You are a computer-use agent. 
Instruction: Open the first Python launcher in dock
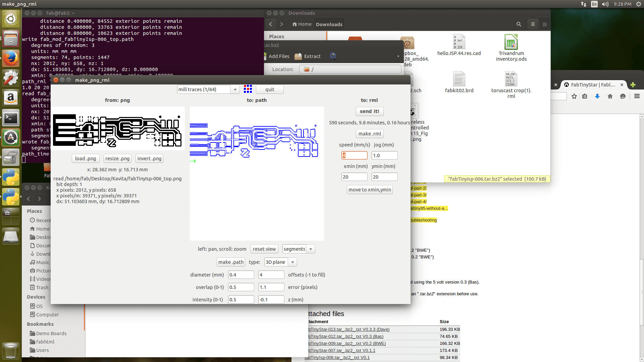(11, 177)
